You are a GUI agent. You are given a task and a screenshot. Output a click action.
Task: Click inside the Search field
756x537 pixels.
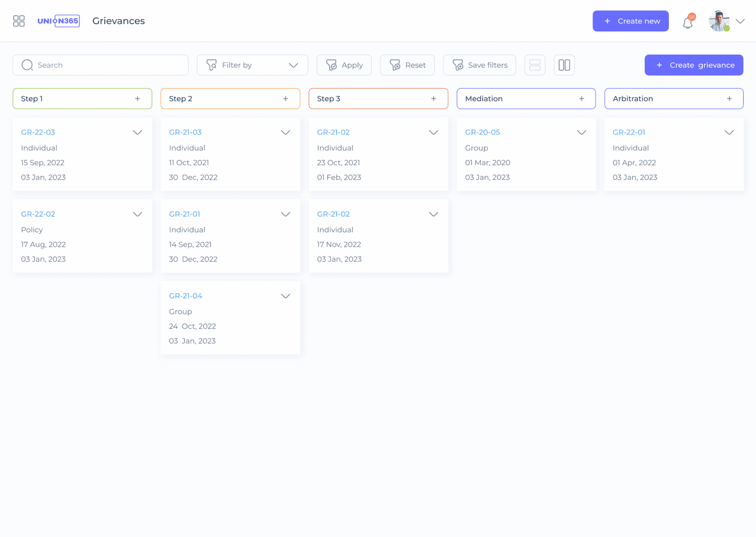click(x=98, y=65)
